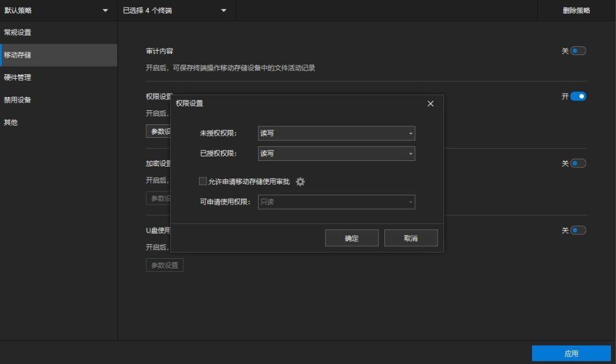Open the 已授权权限 dropdown
Screen dimensions: 616x364
(x=336, y=153)
